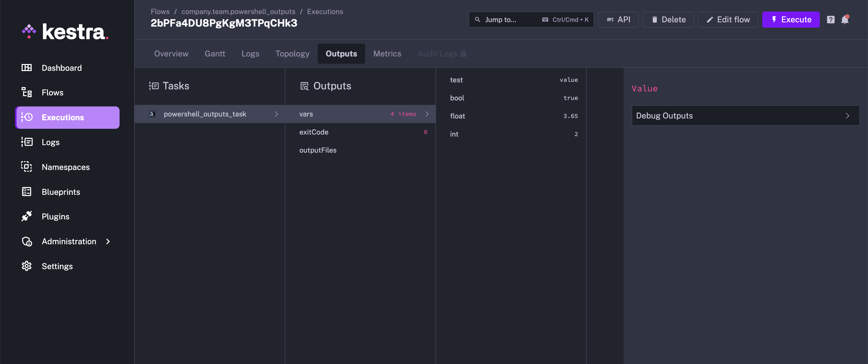Expand the vars 4 items row
Image resolution: width=868 pixels, height=364 pixels.
(x=360, y=114)
